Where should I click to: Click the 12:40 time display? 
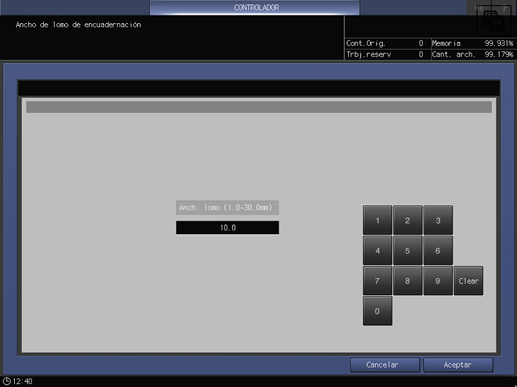tap(22, 381)
